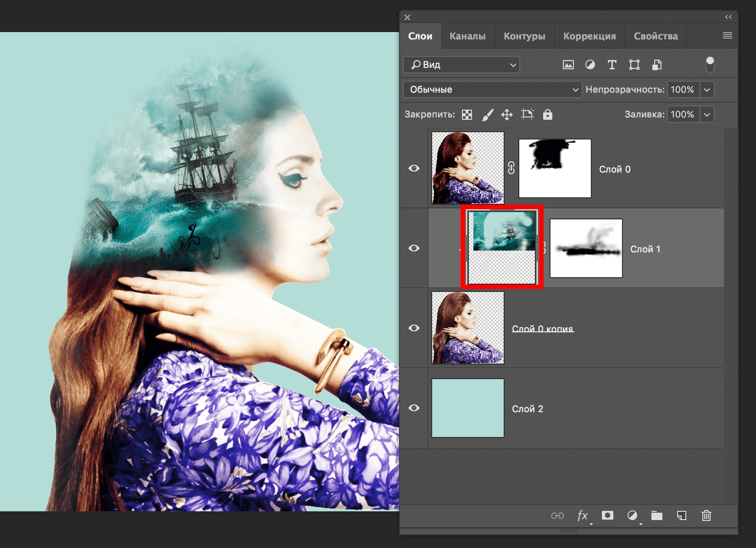Lock transparent pixels checkerboard icon
The width and height of the screenshot is (756, 548).
467,114
